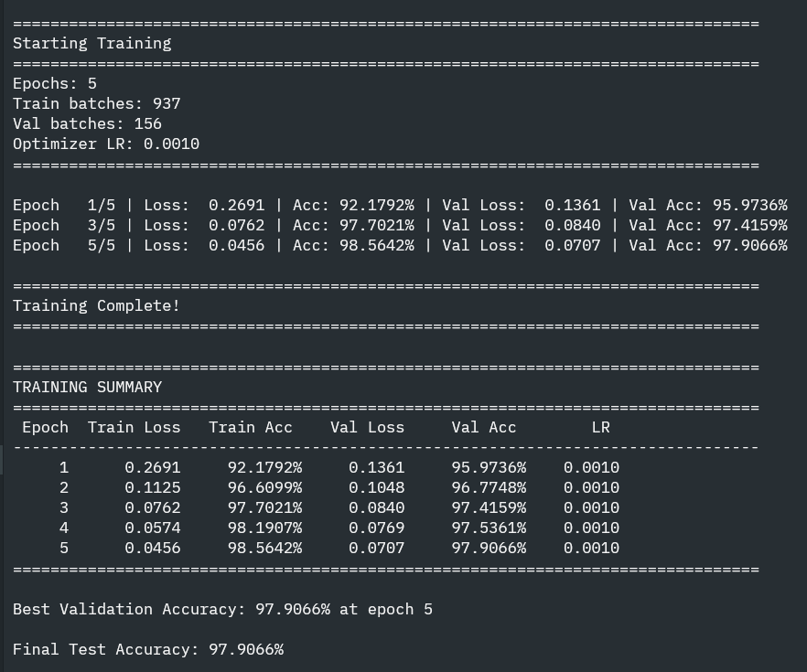This screenshot has height=672, width=807.
Task: Click the 'Final Test Accuracy: 97.9066%' line
Action: (148, 649)
